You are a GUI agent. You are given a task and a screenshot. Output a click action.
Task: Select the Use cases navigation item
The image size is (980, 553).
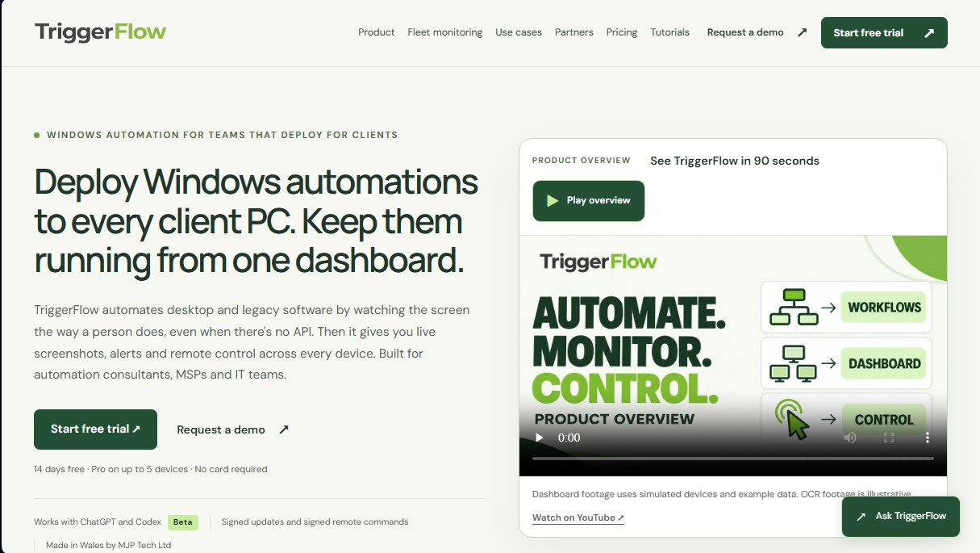coord(519,32)
